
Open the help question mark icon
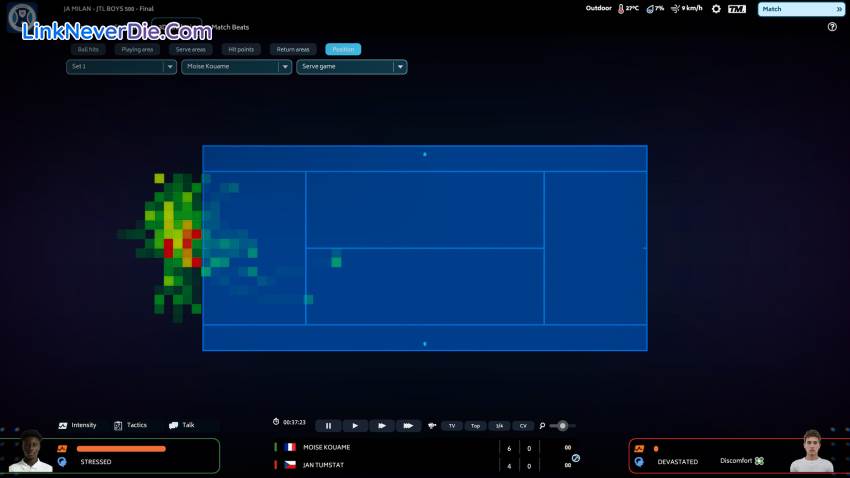[832, 27]
